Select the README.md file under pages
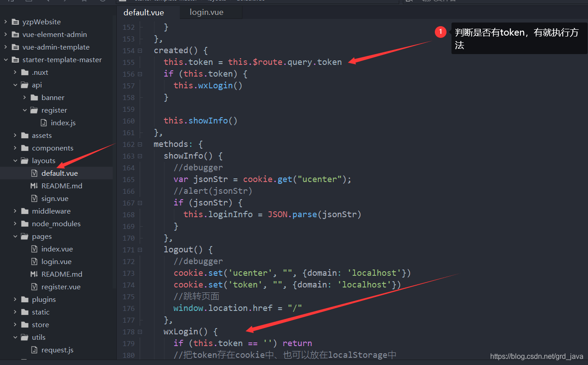Viewport: 588px width, 365px height. [x=62, y=274]
